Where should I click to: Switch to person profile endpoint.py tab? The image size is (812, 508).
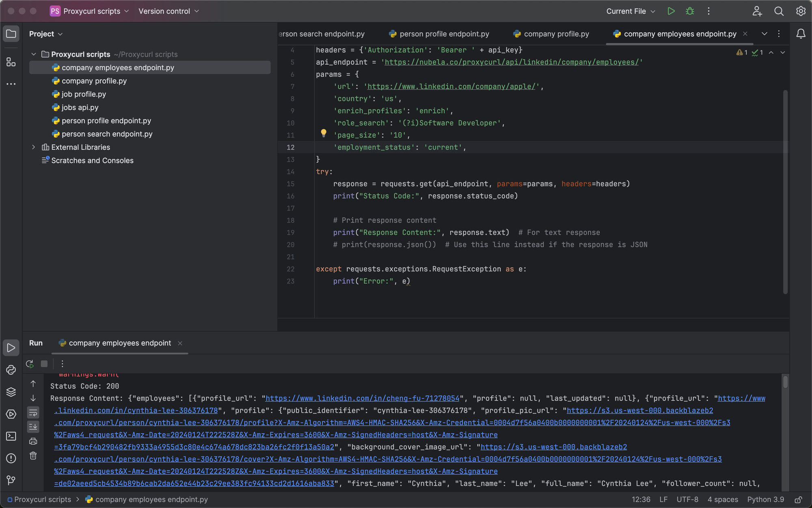pos(439,34)
